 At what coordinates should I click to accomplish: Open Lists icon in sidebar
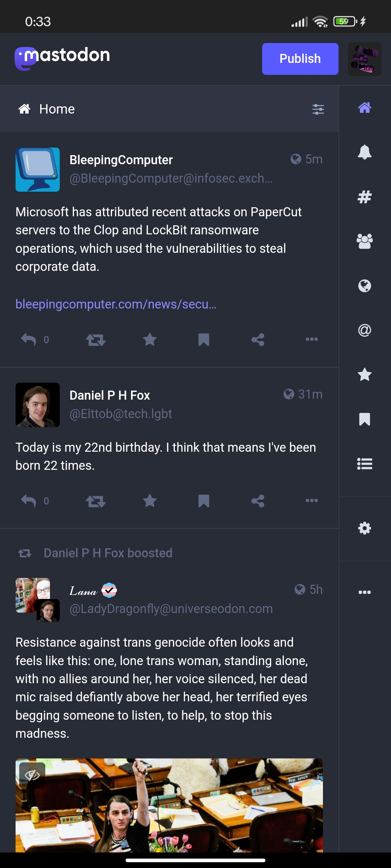[365, 464]
